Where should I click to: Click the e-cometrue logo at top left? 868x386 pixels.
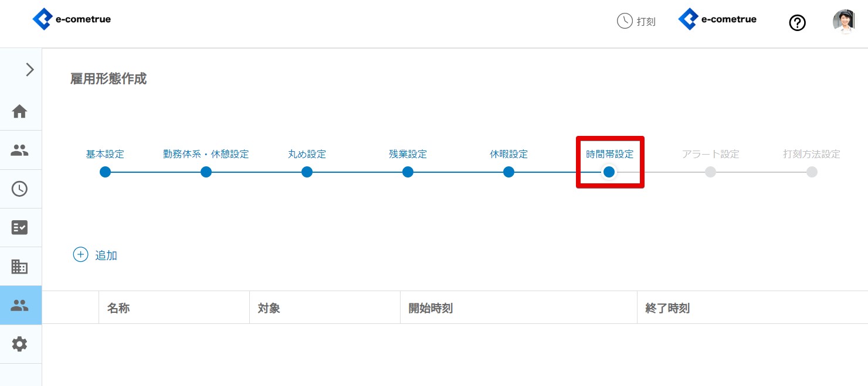coord(72,19)
